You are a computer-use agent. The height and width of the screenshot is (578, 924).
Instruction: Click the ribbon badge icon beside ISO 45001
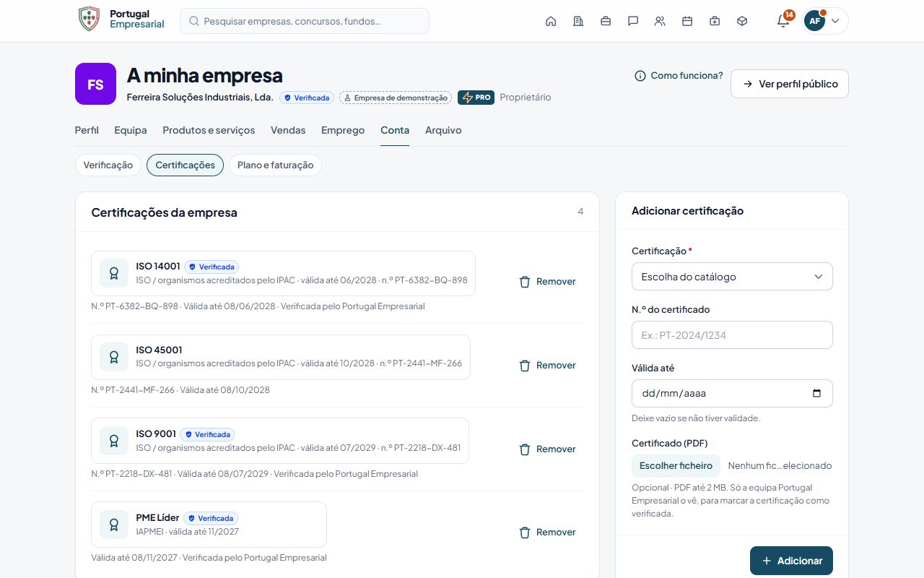tap(113, 357)
